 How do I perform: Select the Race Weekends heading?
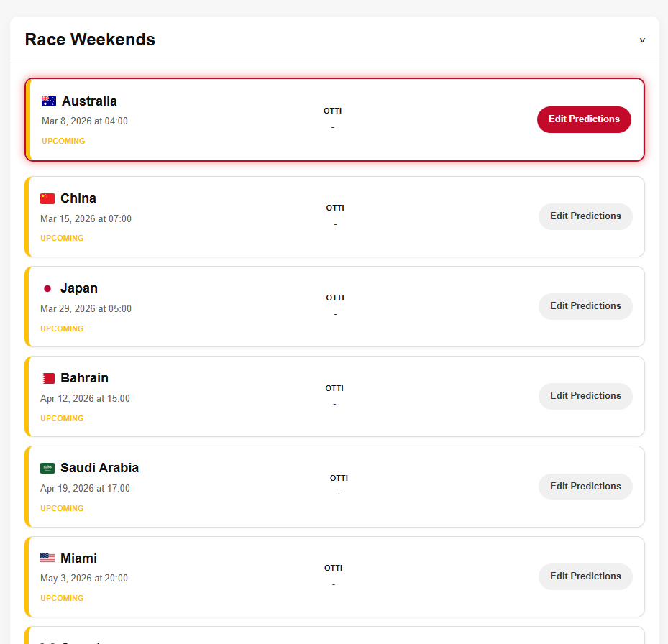coord(90,40)
